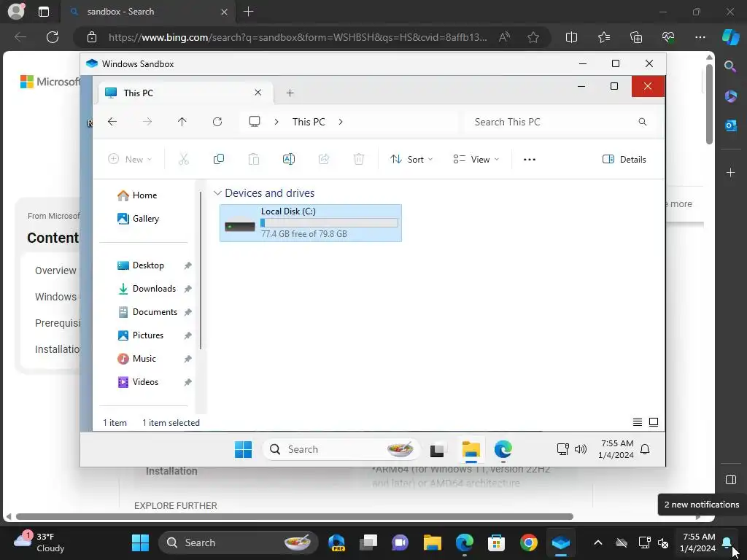747x560 pixels.
Task: Open the Sandbox notification bell
Action: (x=645, y=449)
